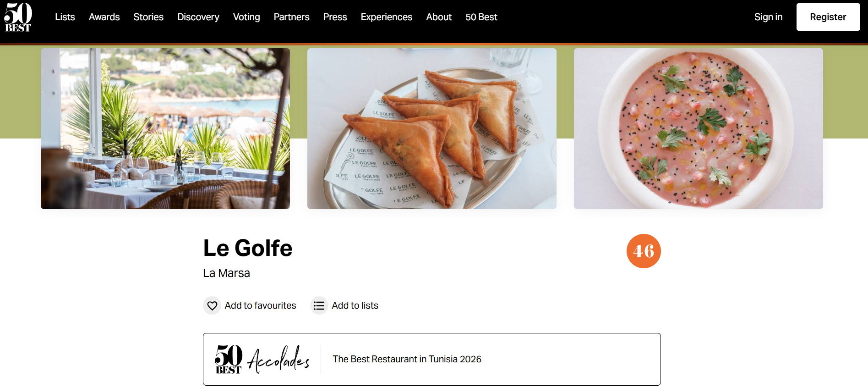Navigate to the Press section
The width and height of the screenshot is (868, 388).
coord(335,17)
